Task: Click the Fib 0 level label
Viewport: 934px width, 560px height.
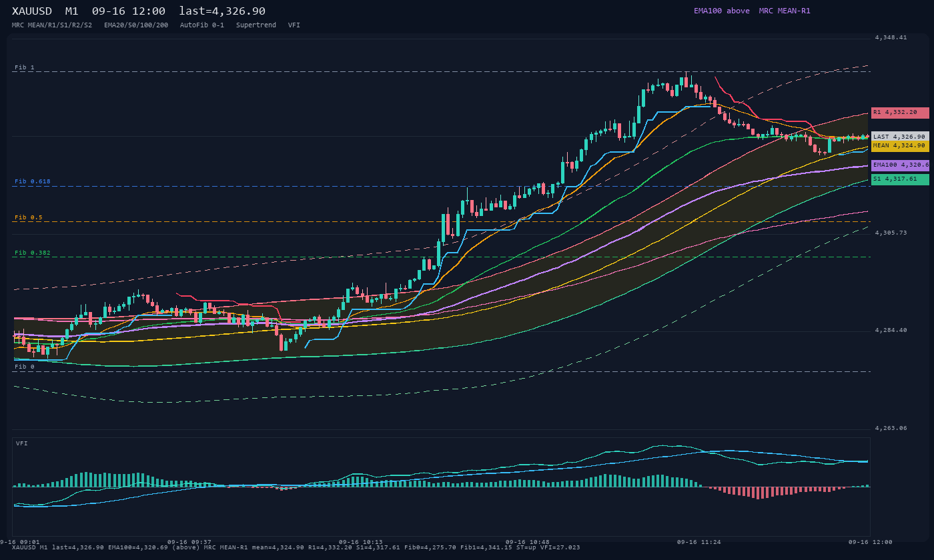Action: click(x=25, y=367)
